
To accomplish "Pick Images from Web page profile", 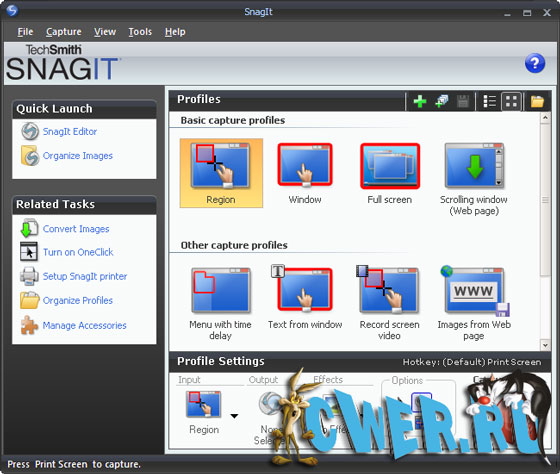I will pyautogui.click(x=474, y=303).
